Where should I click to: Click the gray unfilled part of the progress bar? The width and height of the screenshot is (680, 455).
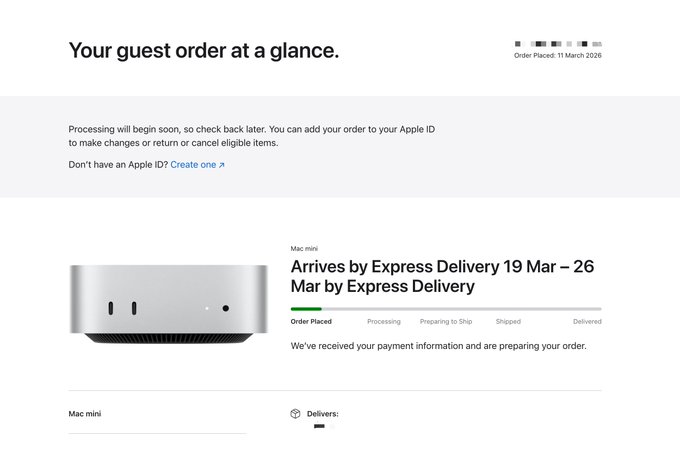pos(460,309)
